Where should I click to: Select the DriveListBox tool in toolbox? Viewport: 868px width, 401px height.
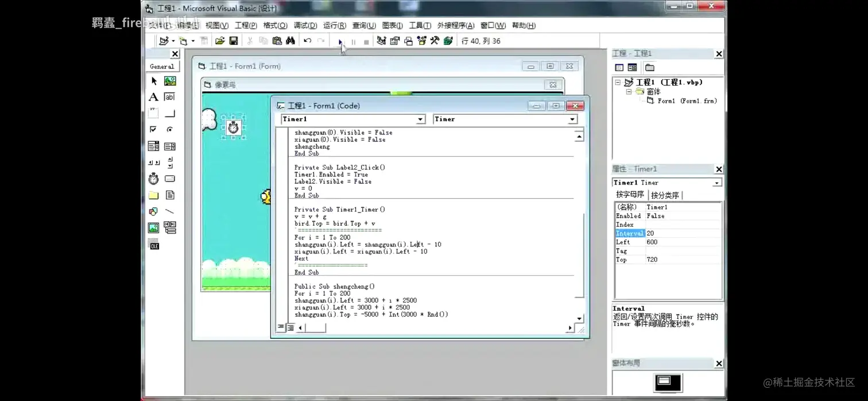170,179
